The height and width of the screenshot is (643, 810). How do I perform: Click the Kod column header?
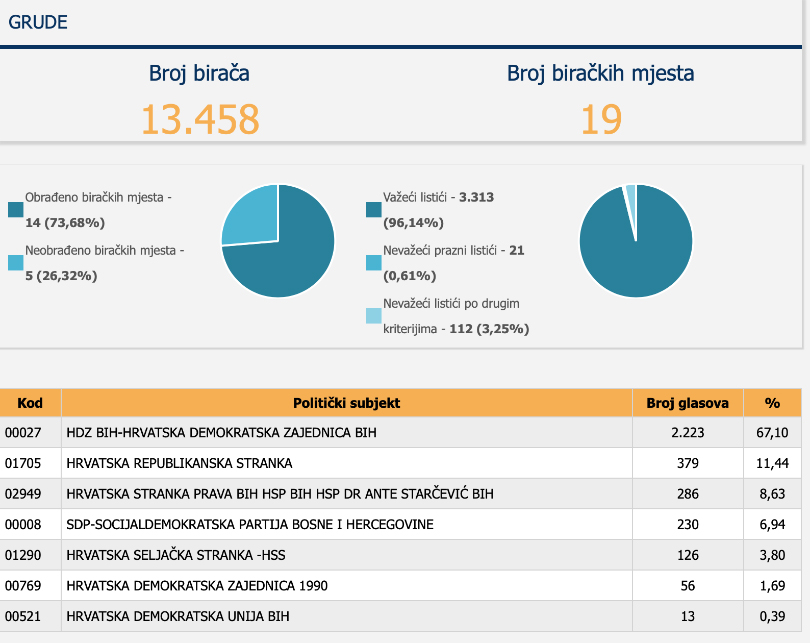30,403
